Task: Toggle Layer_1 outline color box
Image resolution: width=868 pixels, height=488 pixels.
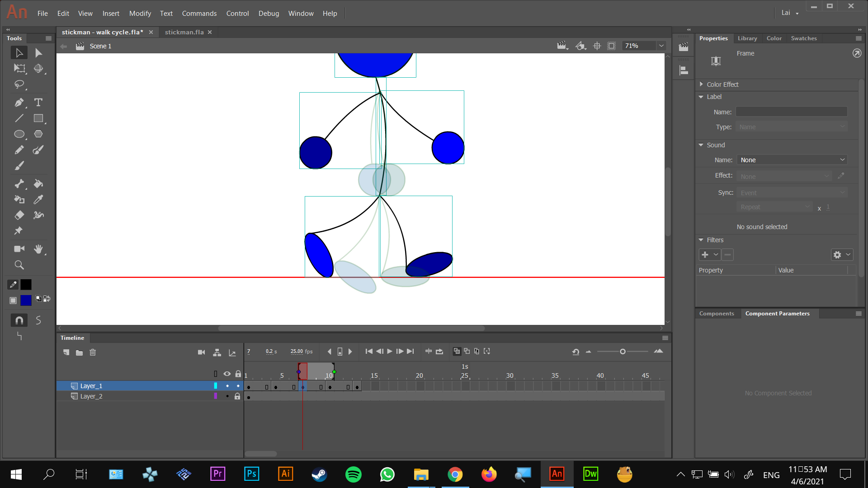Action: (x=216, y=386)
